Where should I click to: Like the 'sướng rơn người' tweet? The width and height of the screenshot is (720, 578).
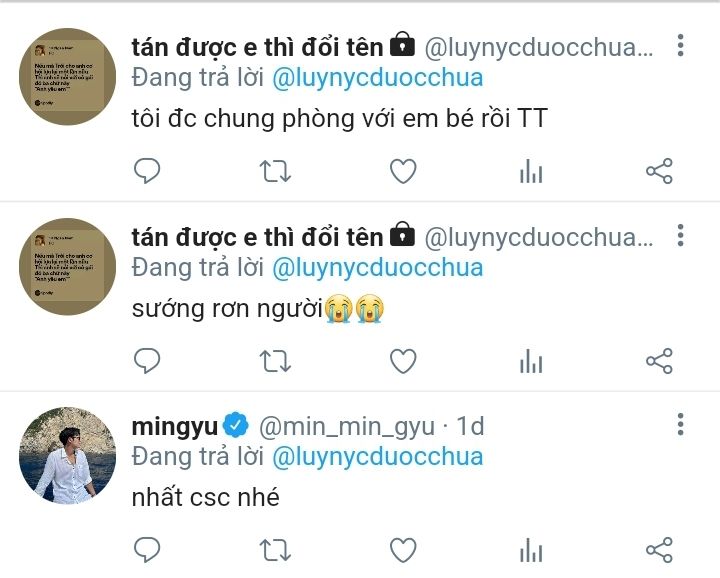403,360
